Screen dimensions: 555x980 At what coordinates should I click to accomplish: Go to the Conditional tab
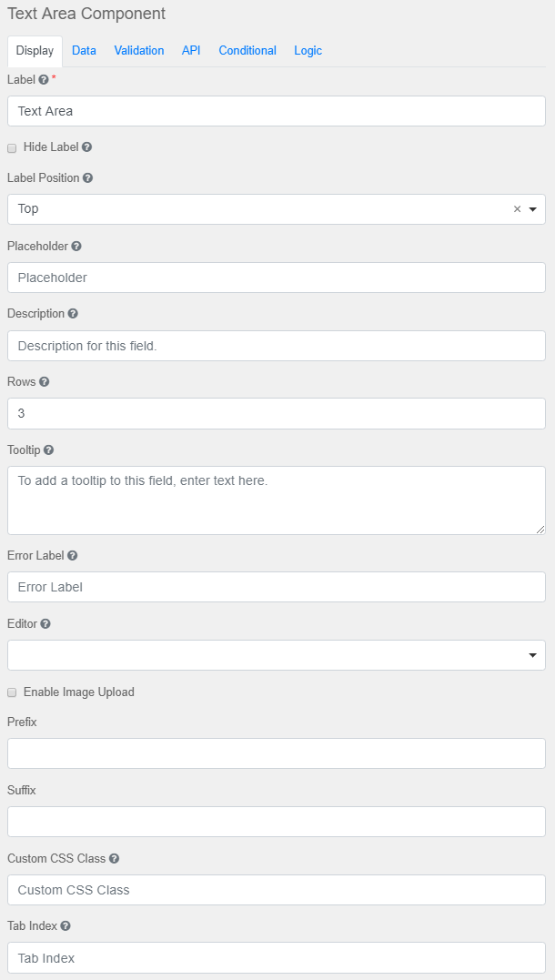click(x=247, y=51)
